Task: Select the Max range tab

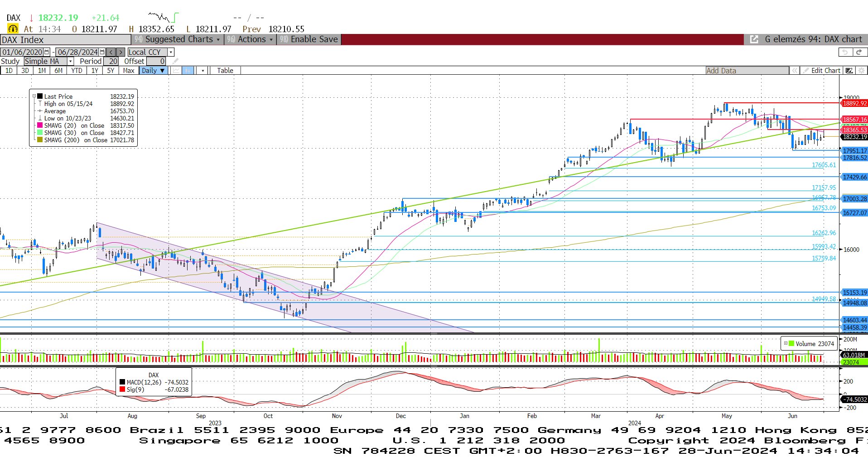Action: click(129, 71)
